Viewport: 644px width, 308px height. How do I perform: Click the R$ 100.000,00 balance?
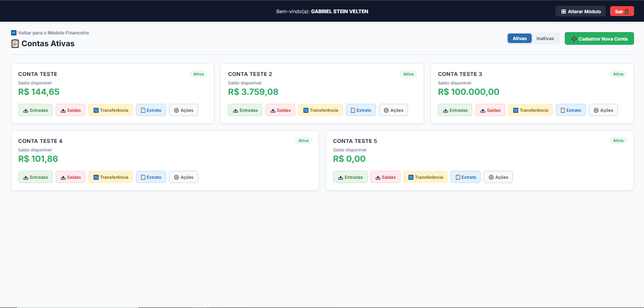coord(468,92)
